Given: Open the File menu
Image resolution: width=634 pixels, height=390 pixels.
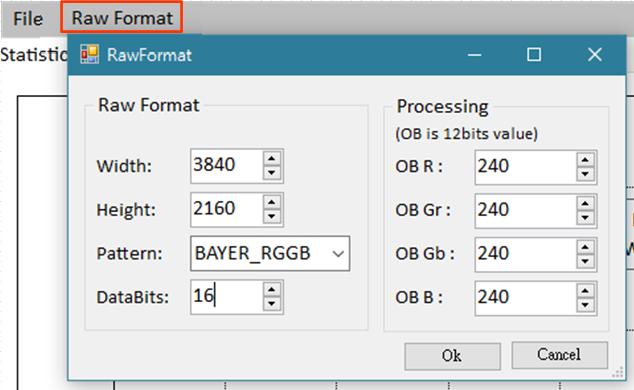Looking at the screenshot, I should [x=27, y=19].
